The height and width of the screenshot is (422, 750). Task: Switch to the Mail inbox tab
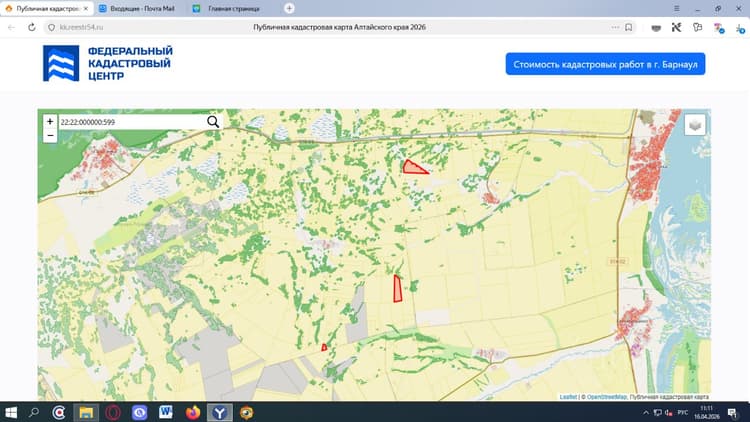pyautogui.click(x=140, y=9)
